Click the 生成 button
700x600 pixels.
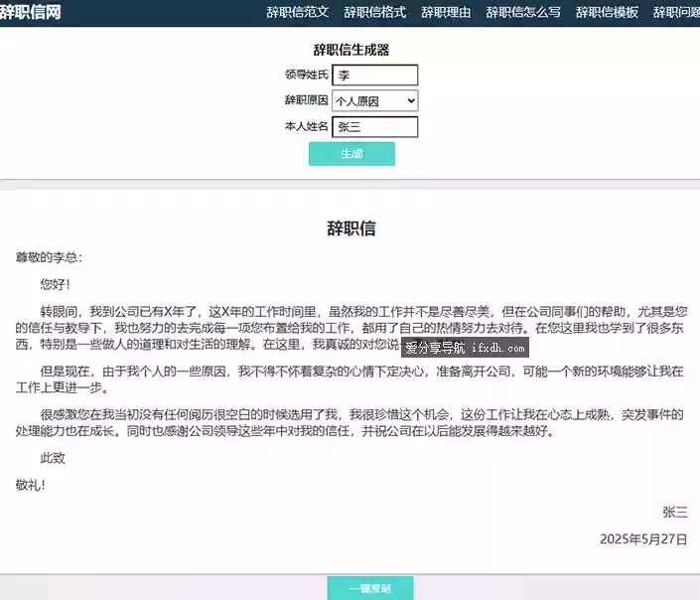351,154
